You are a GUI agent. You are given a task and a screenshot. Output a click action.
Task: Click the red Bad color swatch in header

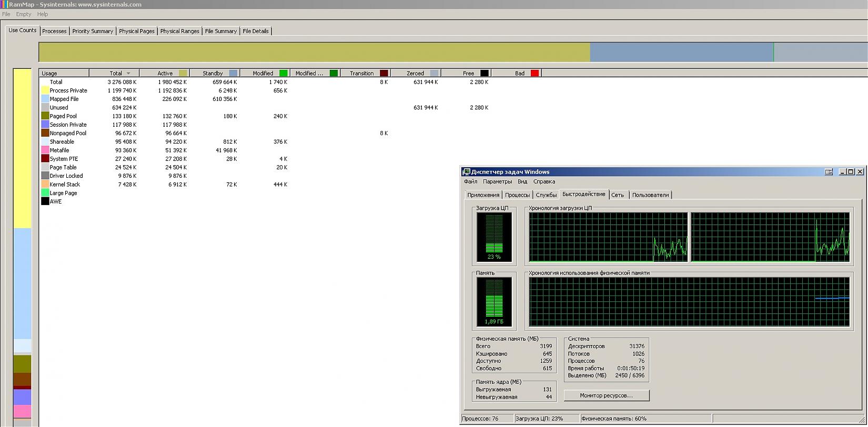(534, 74)
